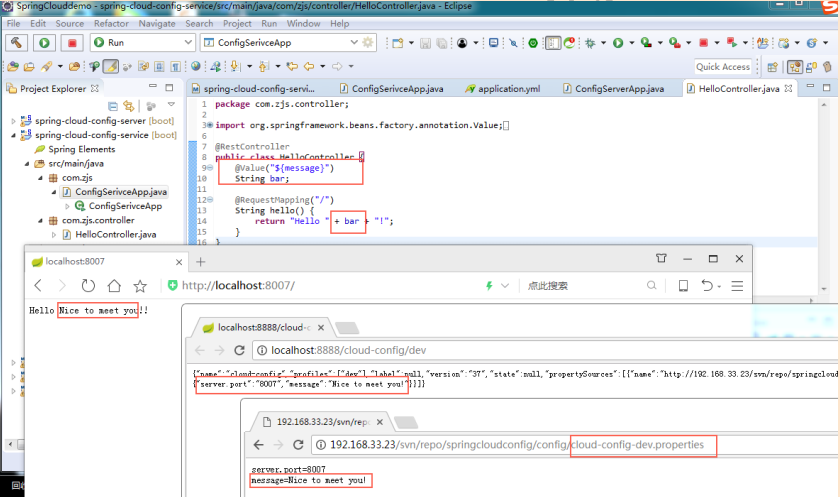
Task: Close the 192.168.33.23/svn tab
Action: click(x=380, y=422)
